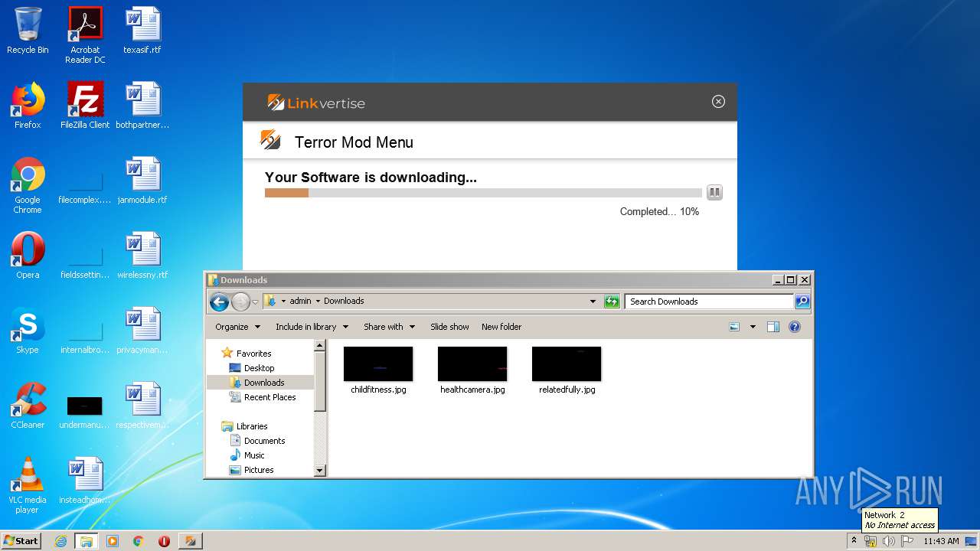The width and height of the screenshot is (980, 551).
Task: Close the Linkvertise installer dialog
Action: (x=718, y=102)
